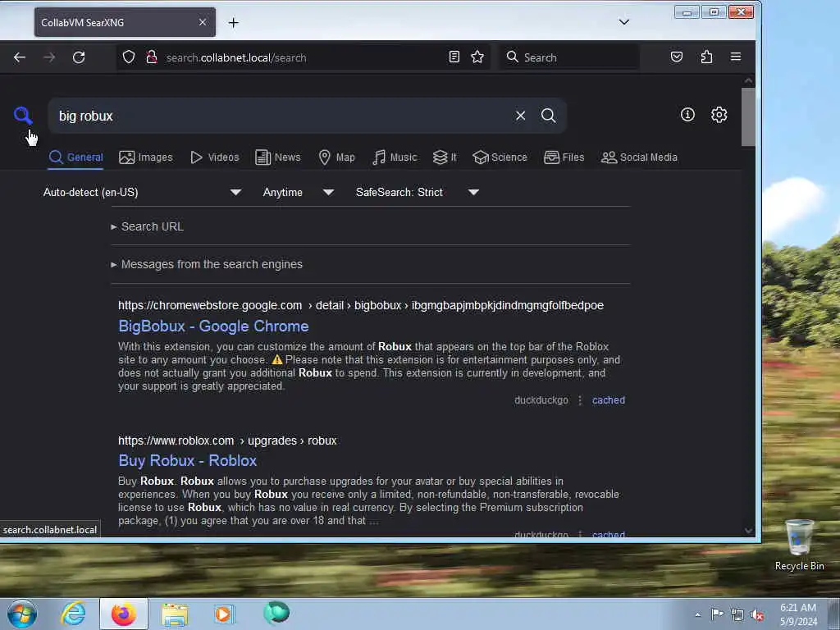840x630 pixels.
Task: Open Buy Robux - Roblox result
Action: [188, 461]
